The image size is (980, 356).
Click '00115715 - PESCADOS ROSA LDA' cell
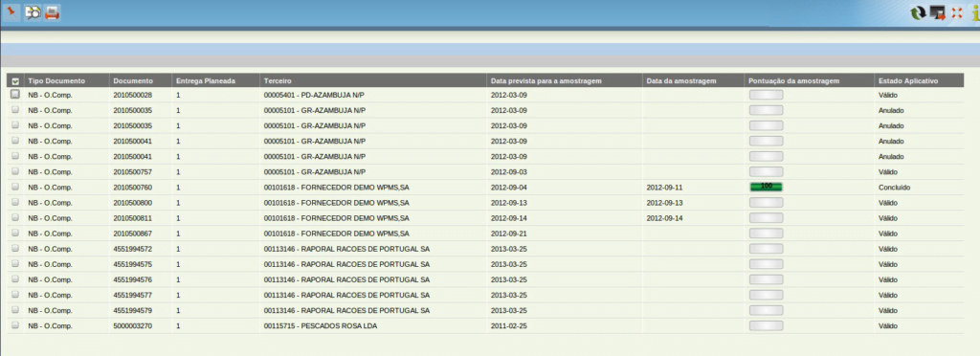click(320, 326)
